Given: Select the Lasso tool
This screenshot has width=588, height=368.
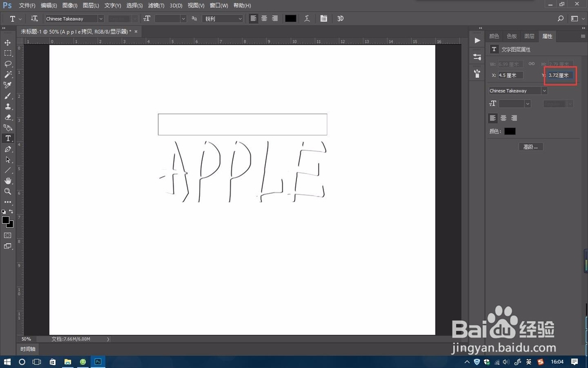Looking at the screenshot, I should coord(8,64).
